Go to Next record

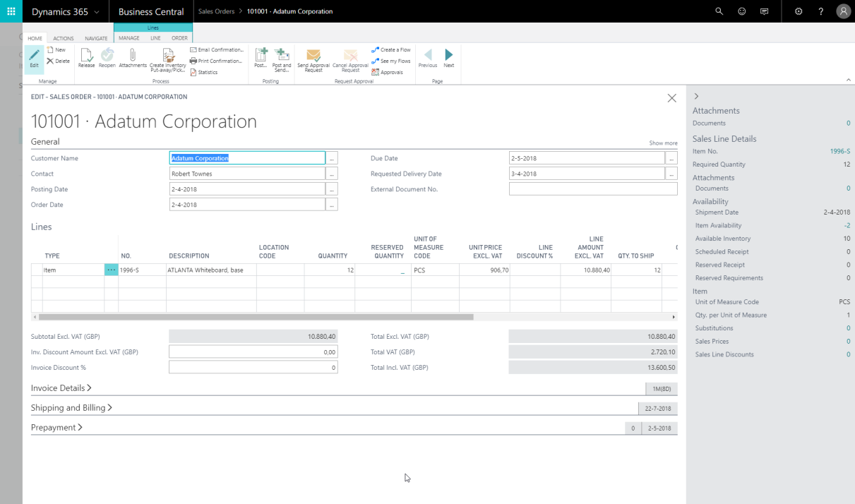[x=449, y=59]
